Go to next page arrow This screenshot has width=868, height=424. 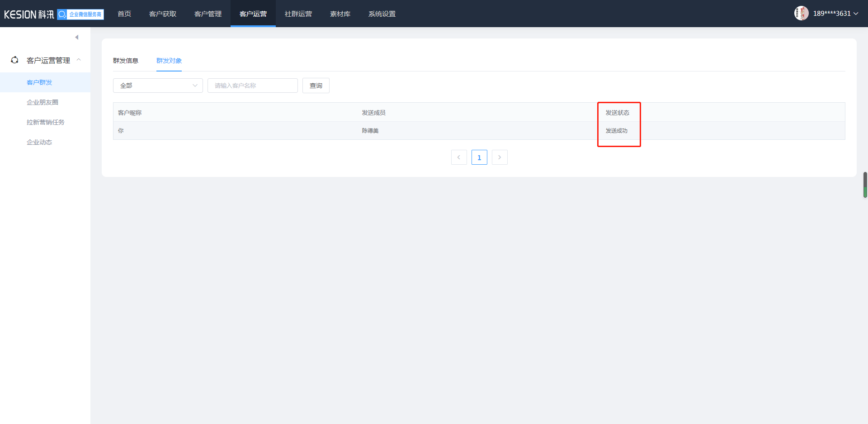point(500,157)
